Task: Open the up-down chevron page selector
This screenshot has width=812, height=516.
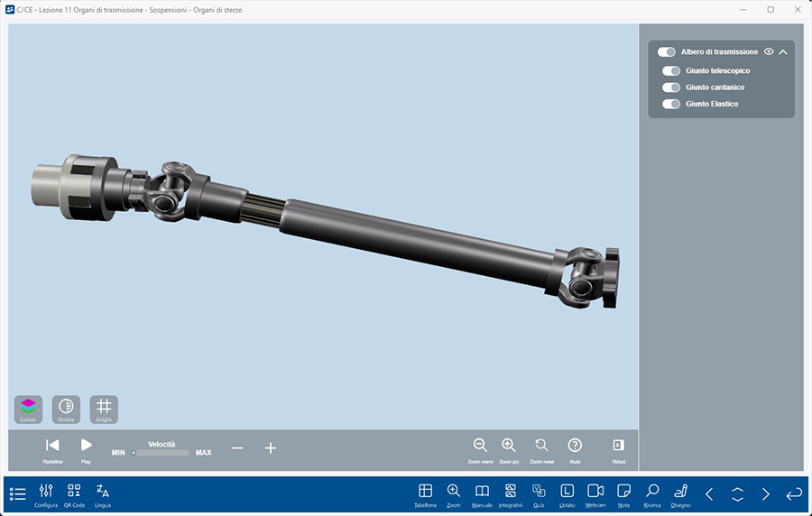Action: [737, 494]
